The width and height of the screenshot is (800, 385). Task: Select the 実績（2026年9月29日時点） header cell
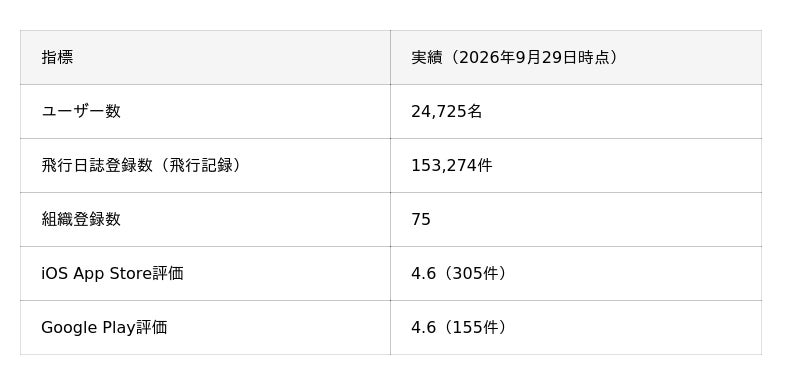point(576,58)
